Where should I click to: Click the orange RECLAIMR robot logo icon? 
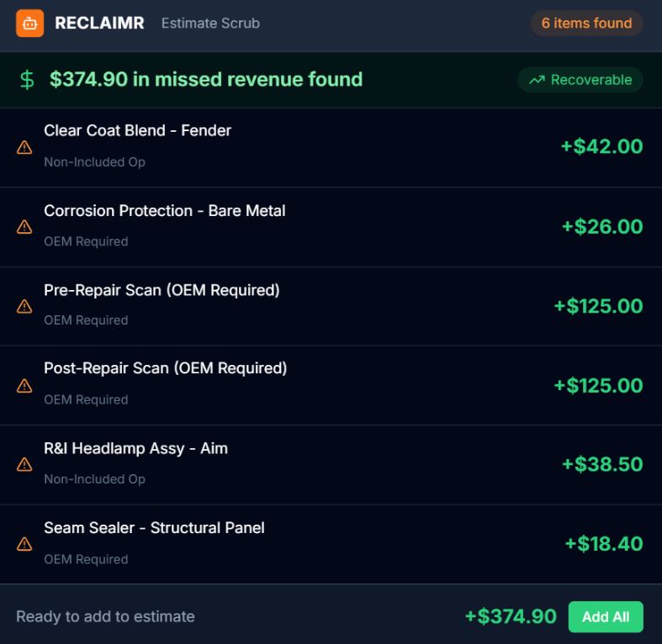point(29,24)
